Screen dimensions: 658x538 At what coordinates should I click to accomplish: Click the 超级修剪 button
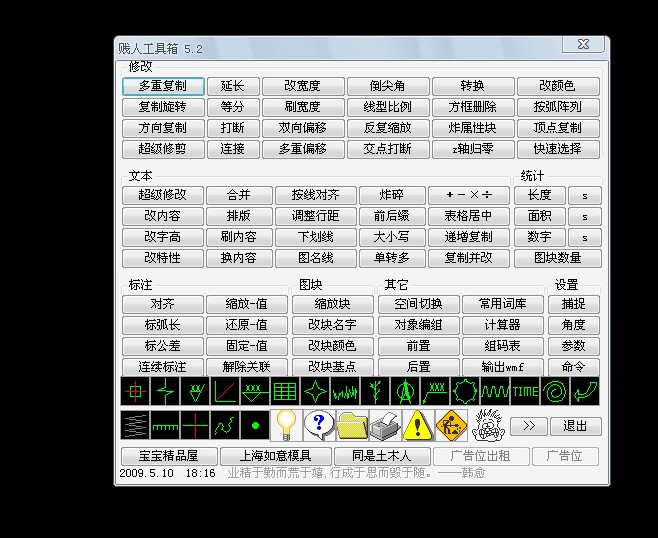point(163,149)
